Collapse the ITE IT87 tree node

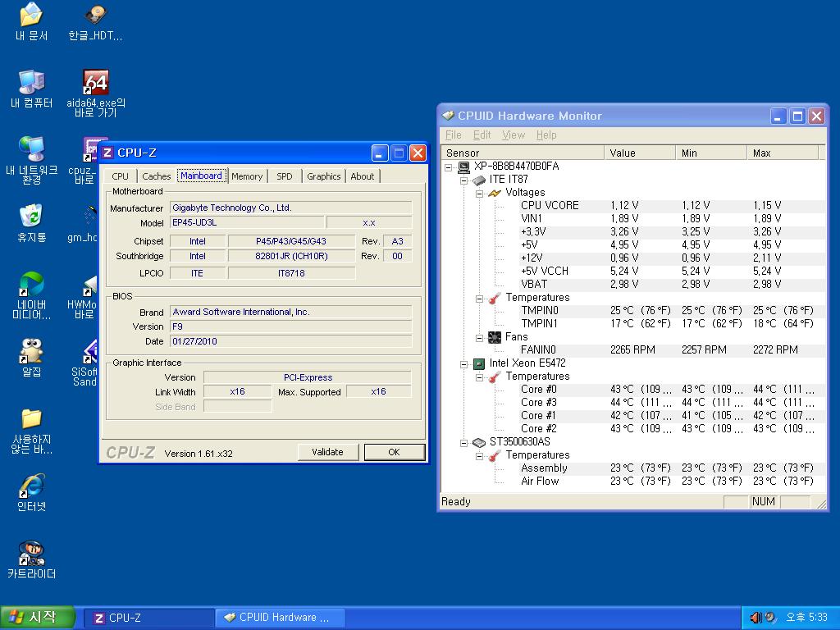pyautogui.click(x=464, y=180)
